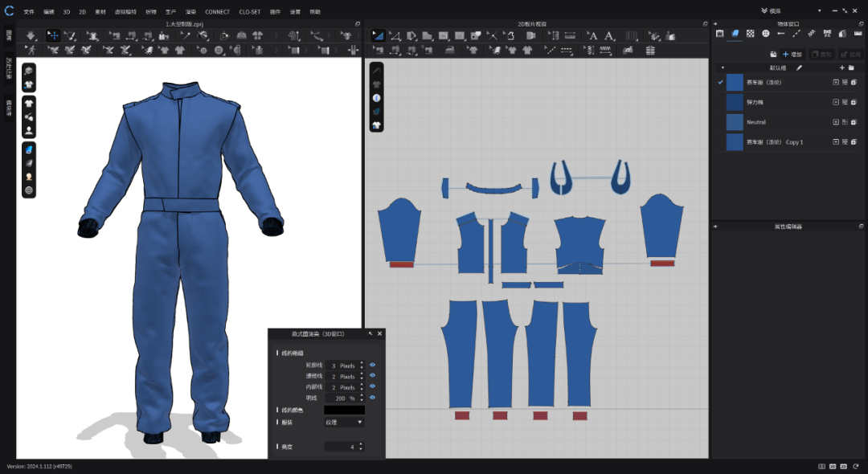Click the 增加 add fabric button
The height and width of the screenshot is (474, 868).
792,54
